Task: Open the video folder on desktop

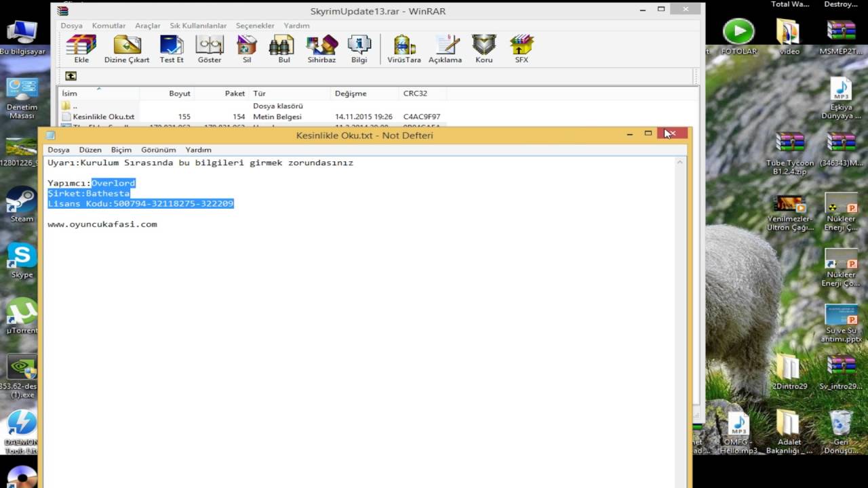Action: [789, 37]
